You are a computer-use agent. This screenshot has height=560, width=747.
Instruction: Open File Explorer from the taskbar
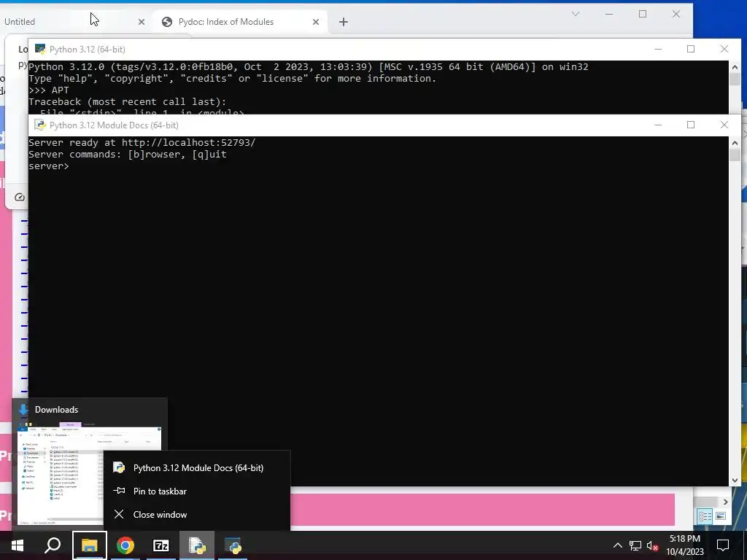point(89,545)
